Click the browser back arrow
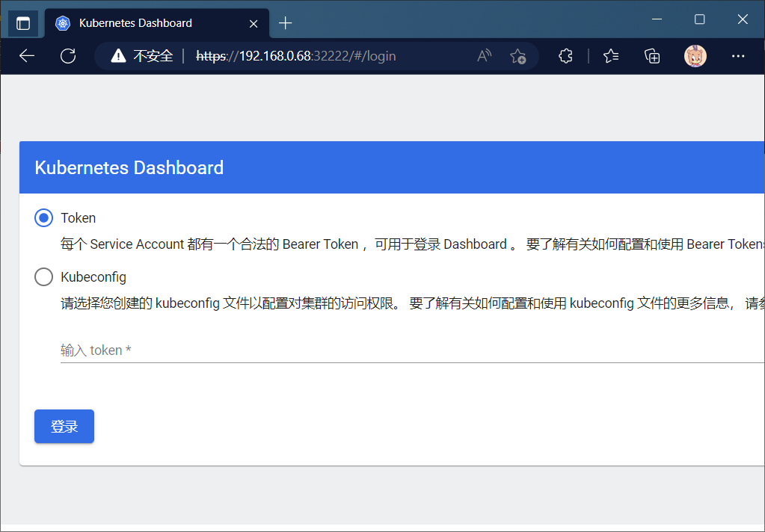 tap(27, 56)
